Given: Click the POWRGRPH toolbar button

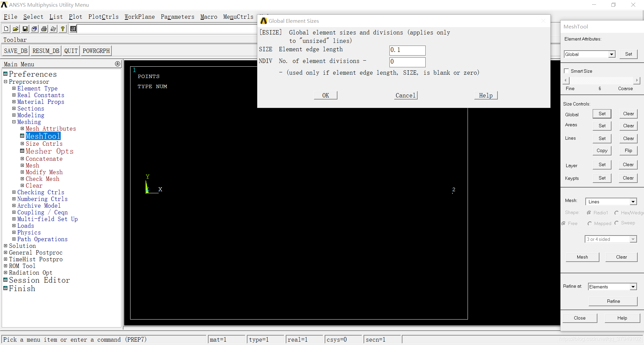Looking at the screenshot, I should pyautogui.click(x=96, y=51).
